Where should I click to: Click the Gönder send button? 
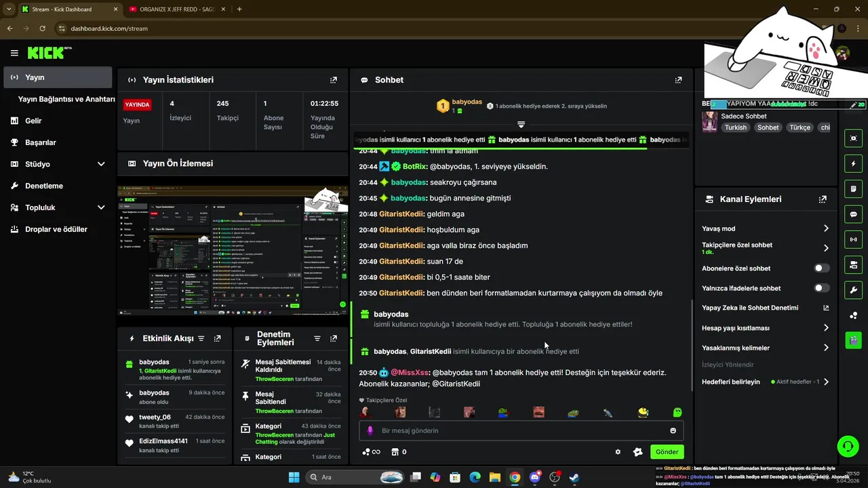pos(667,452)
